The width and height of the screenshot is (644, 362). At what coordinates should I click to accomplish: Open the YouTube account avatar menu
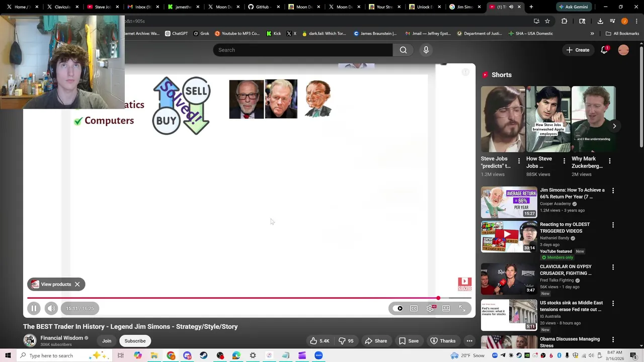coord(623,50)
